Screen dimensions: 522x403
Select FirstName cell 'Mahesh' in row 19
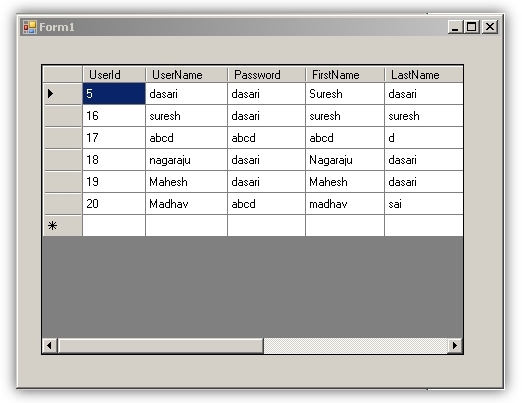click(x=345, y=182)
